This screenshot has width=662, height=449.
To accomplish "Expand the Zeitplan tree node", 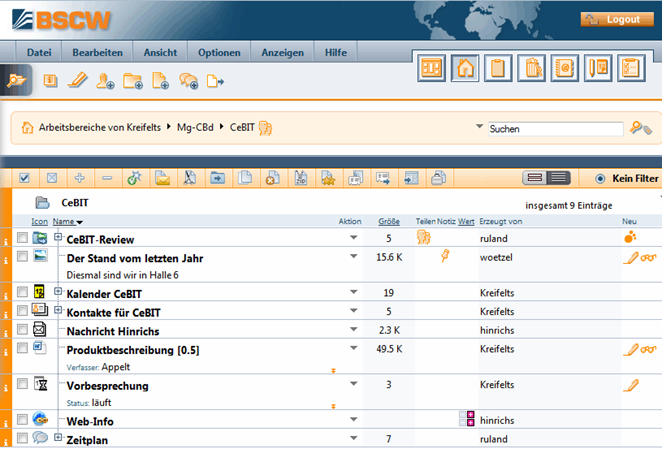I will point(58,437).
